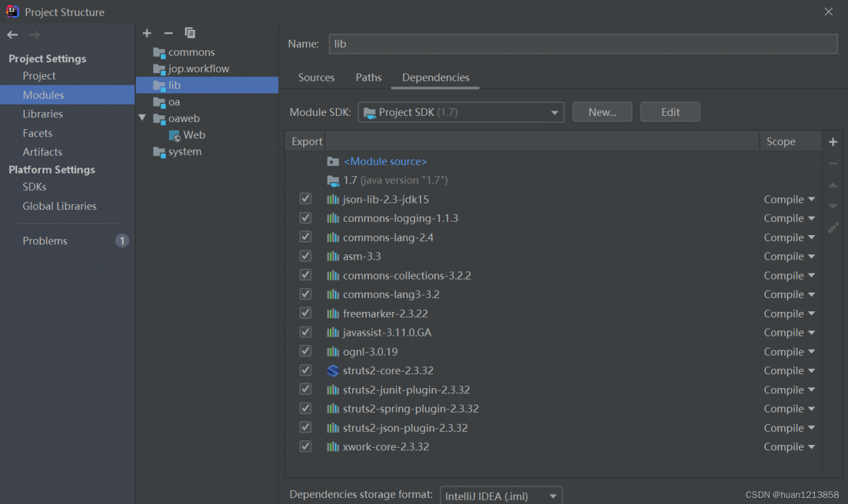
Task: Uncheck export for json-lib-2.3-jdk15
Action: (x=305, y=199)
